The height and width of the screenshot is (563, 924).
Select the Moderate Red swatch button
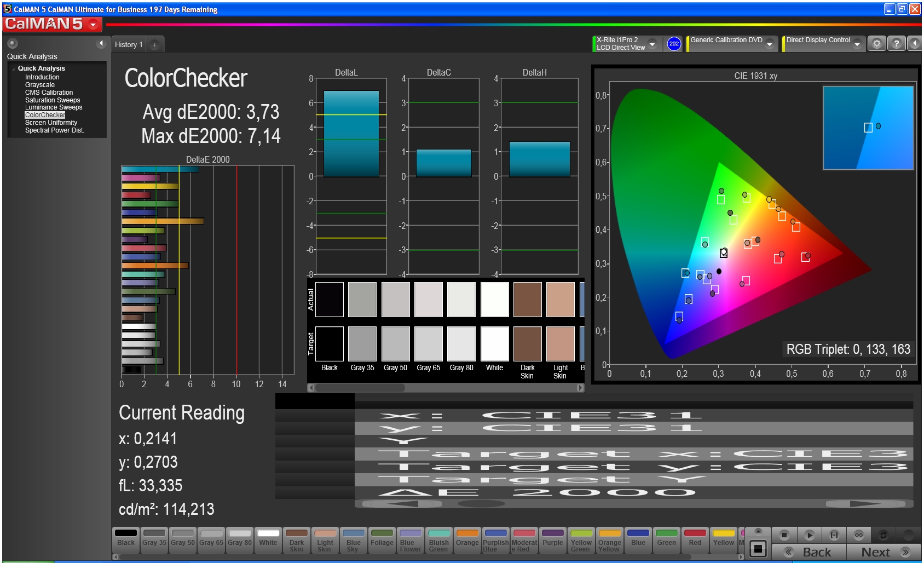pyautogui.click(x=524, y=541)
